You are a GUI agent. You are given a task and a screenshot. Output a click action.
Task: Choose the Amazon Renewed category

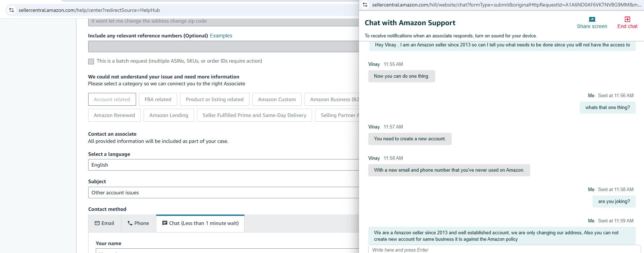pos(114,115)
